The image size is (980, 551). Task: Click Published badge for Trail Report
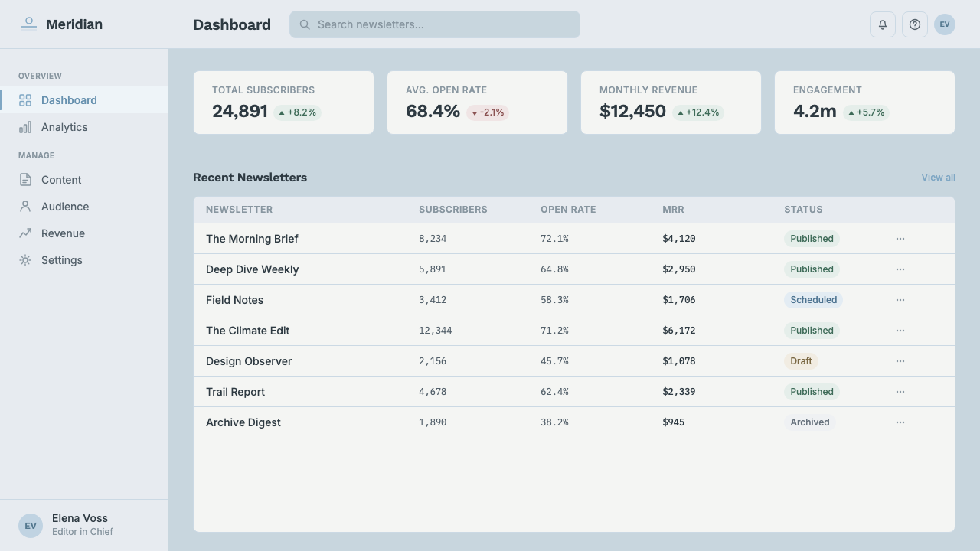tap(812, 392)
